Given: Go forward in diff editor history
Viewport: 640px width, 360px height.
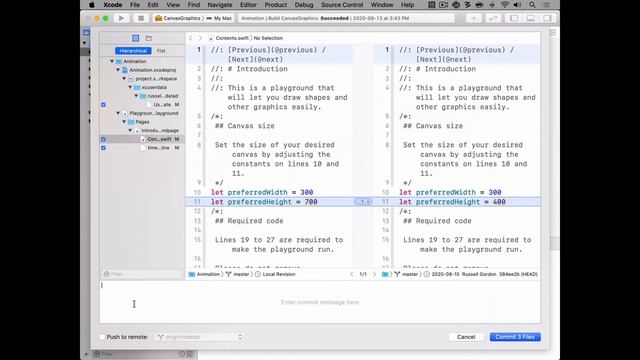Looking at the screenshot, I should (200, 38).
